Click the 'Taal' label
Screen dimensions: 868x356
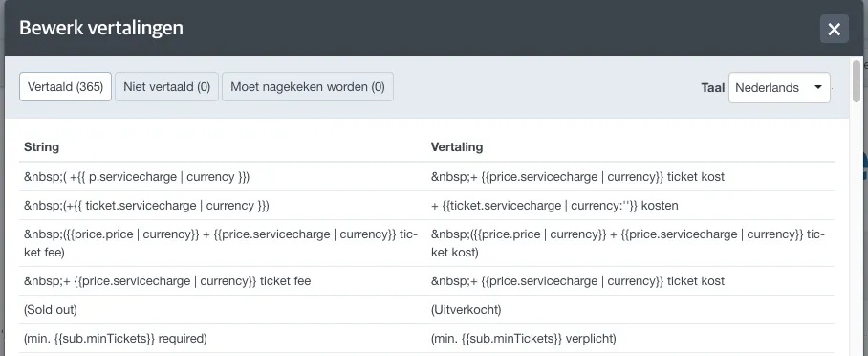tap(713, 88)
